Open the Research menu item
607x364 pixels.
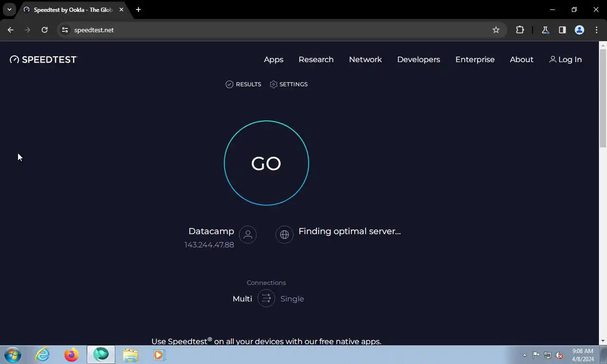316,59
